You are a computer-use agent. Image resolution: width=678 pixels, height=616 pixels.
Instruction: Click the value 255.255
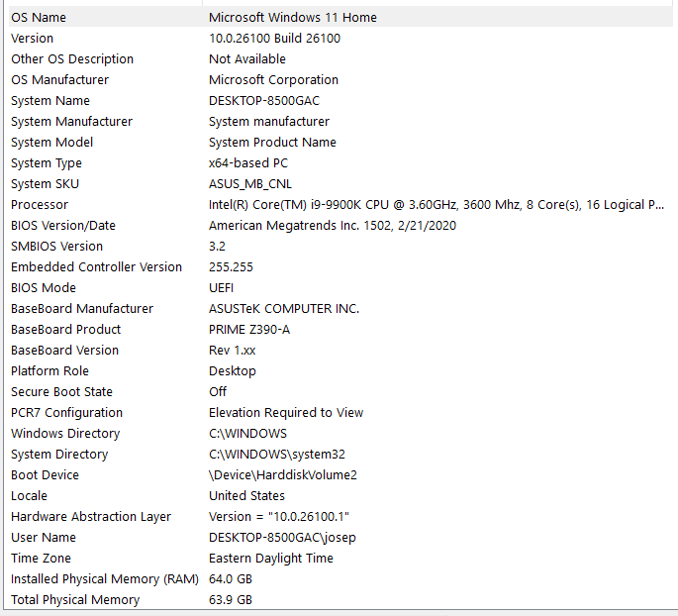tap(231, 267)
